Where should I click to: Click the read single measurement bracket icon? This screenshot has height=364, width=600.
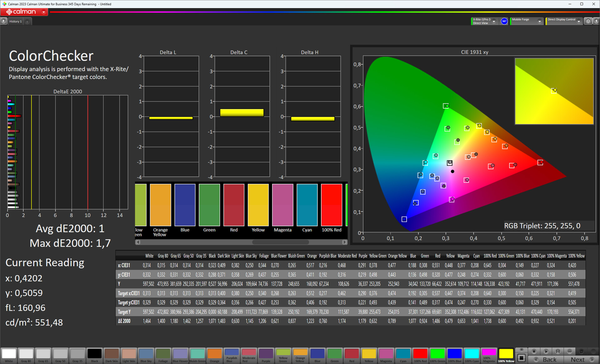coord(558,351)
